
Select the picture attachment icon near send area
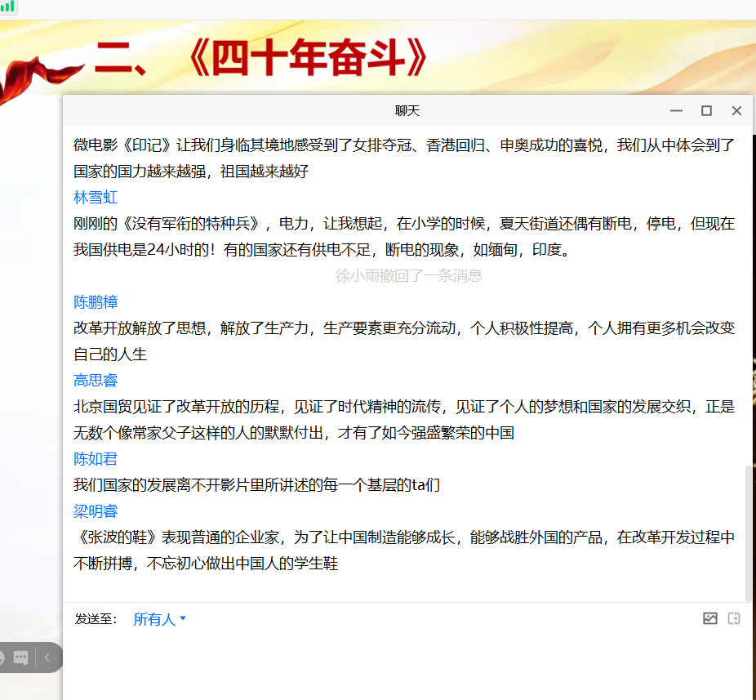709,619
